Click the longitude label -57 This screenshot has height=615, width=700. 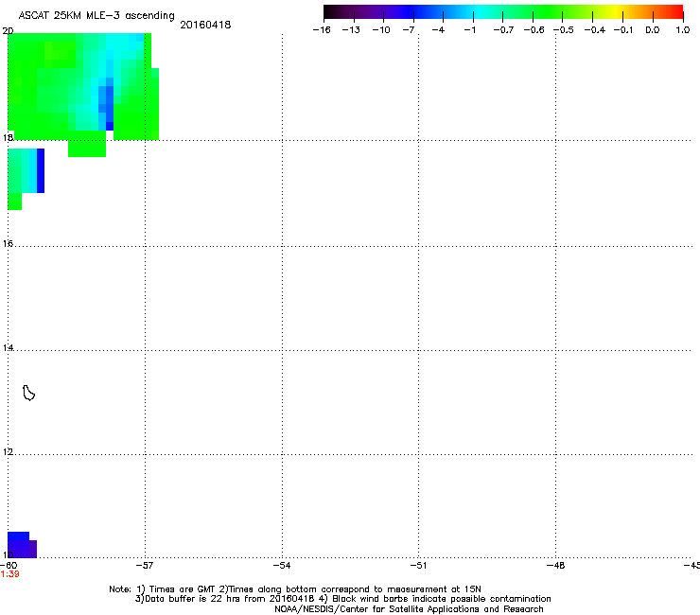[x=145, y=566]
